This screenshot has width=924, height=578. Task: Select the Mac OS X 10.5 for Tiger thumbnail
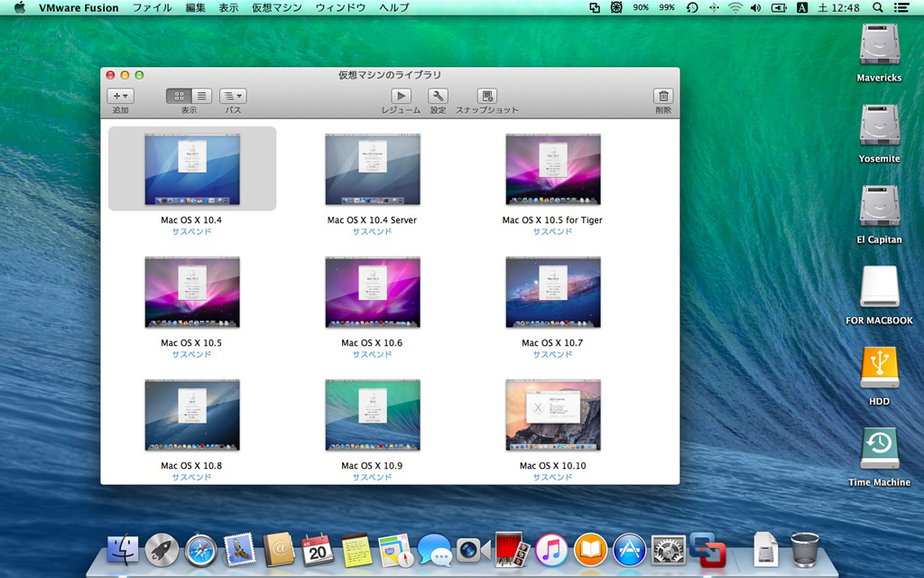tap(553, 169)
